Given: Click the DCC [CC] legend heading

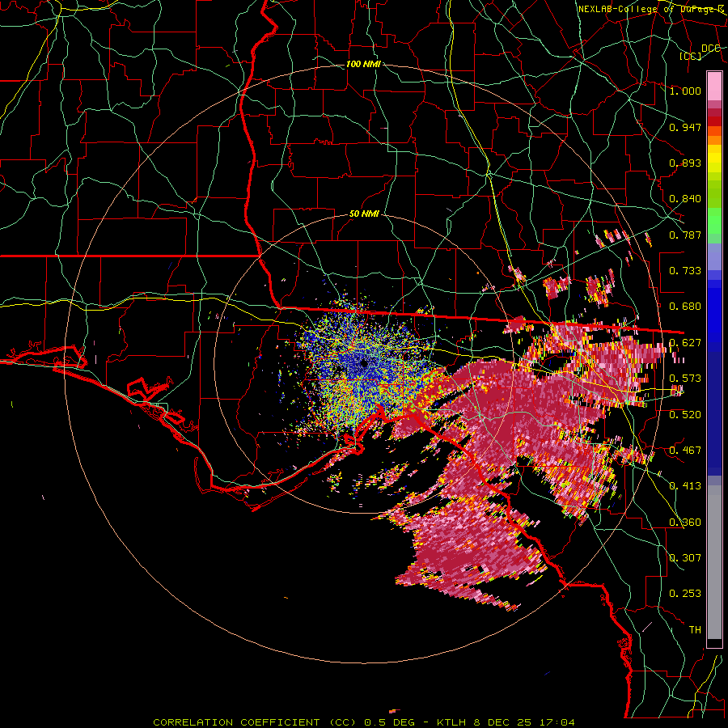Looking at the screenshot, I should point(701,52).
